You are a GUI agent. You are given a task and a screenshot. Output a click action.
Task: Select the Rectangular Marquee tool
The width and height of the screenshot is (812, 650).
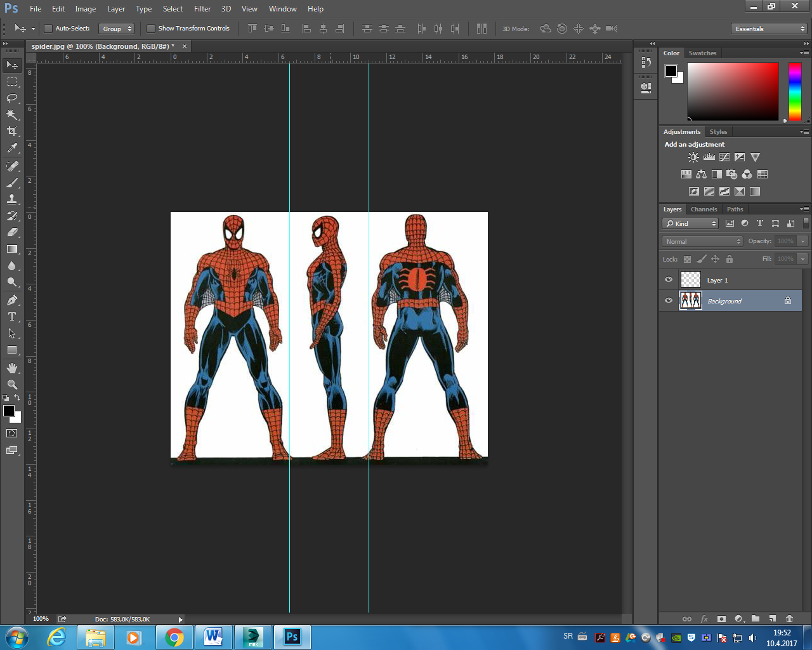coord(12,82)
